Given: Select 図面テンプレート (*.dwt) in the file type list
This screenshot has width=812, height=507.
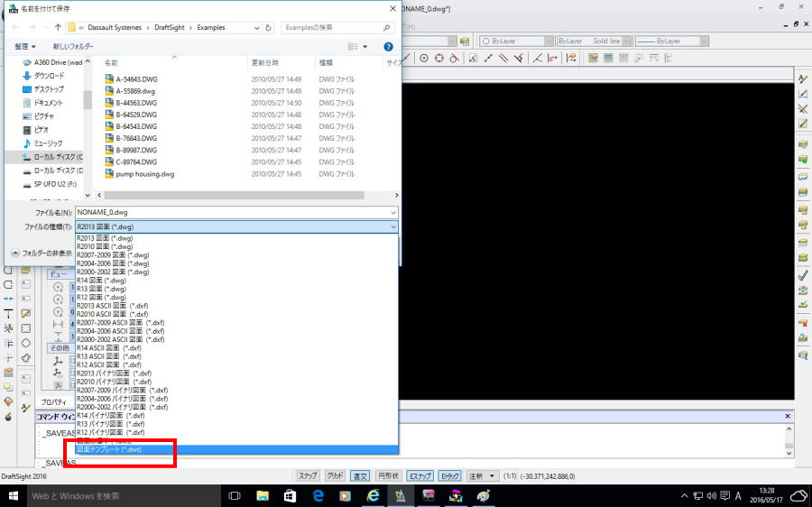Looking at the screenshot, I should point(236,449).
